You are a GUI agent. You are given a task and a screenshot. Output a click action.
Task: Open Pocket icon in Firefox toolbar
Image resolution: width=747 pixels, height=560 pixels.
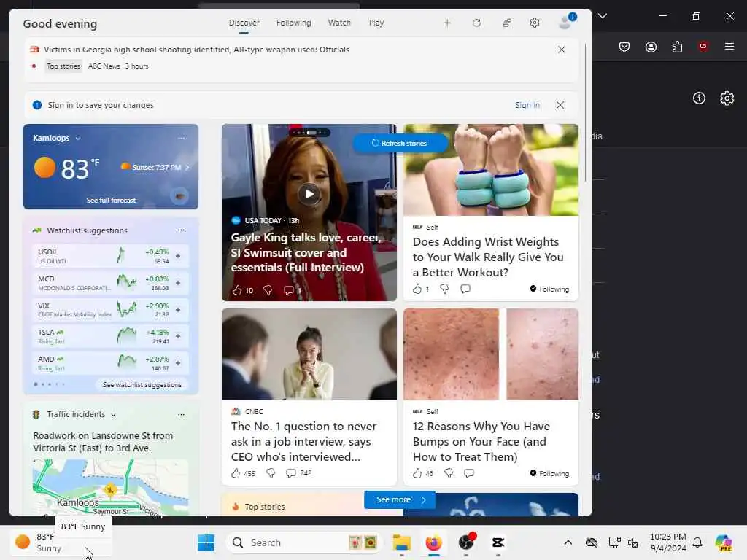pos(624,47)
